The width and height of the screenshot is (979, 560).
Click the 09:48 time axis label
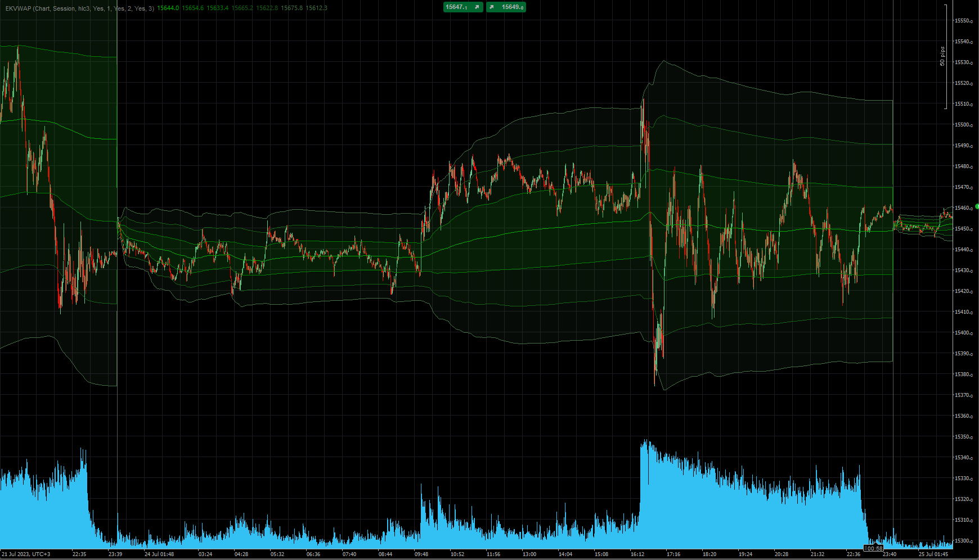[421, 554]
